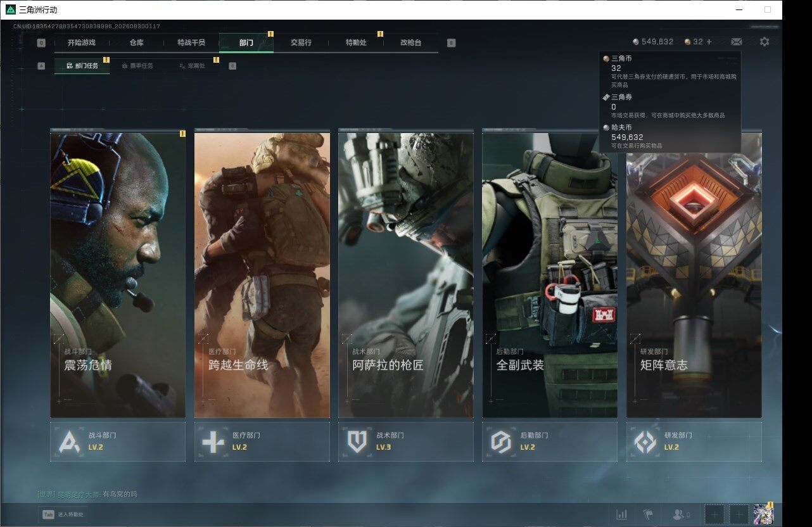Click the 战斗部门 emblem icon
Image resolution: width=812 pixels, height=527 pixels.
click(x=69, y=441)
